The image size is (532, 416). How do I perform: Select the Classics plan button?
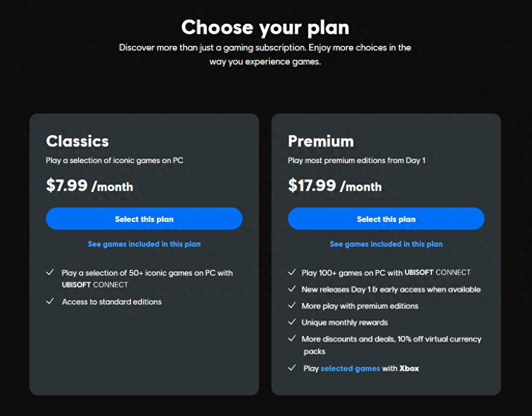point(144,219)
